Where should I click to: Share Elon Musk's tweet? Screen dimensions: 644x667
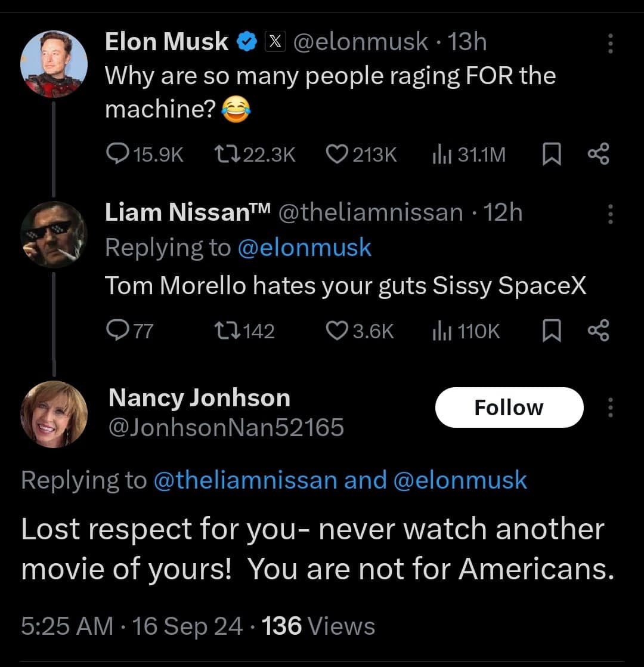pos(598,155)
